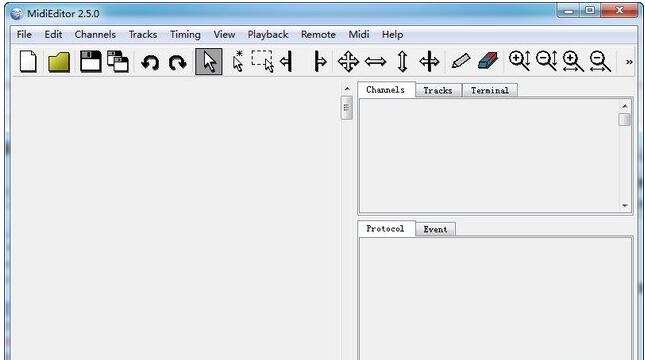This screenshot has height=360, width=645.
Task: Close the MidiEditor window
Action: point(619,11)
